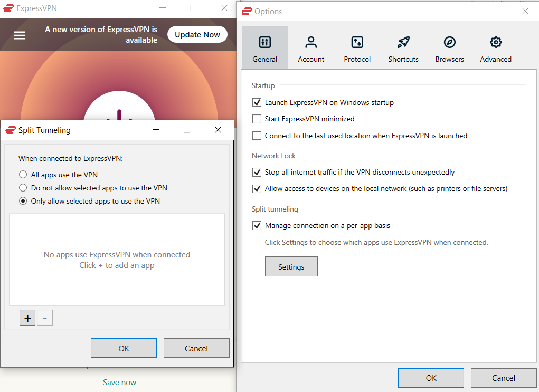
Task: Switch to the Advanced tab
Action: pos(496,48)
